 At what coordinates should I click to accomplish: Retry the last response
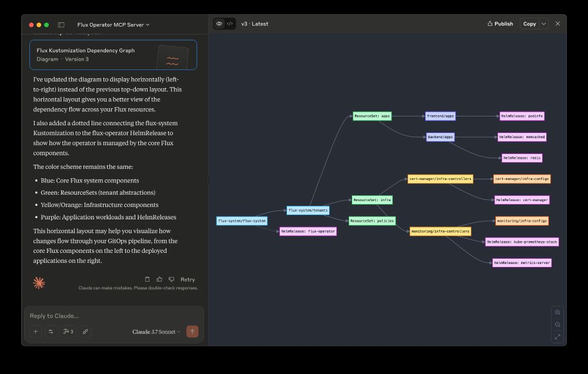(x=188, y=279)
